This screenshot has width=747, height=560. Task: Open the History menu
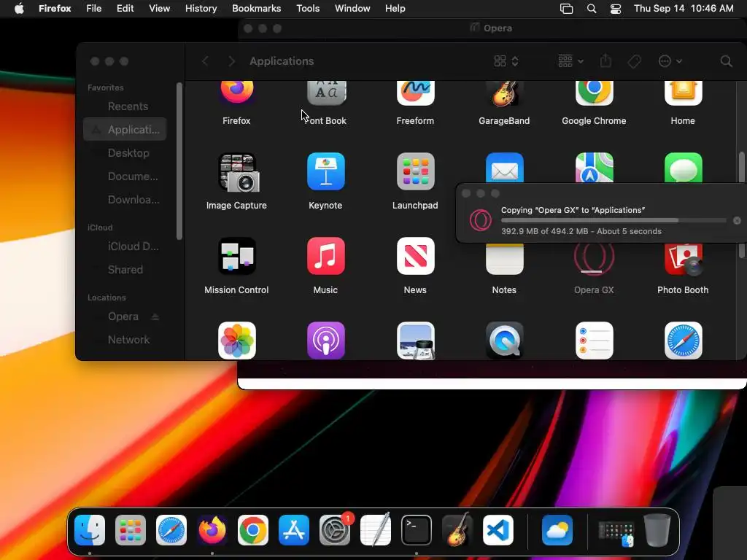(x=201, y=9)
